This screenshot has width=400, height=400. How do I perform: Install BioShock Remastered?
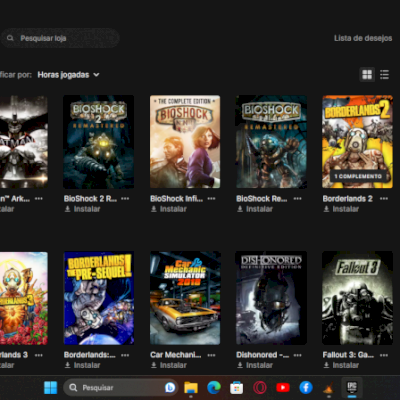click(x=255, y=209)
